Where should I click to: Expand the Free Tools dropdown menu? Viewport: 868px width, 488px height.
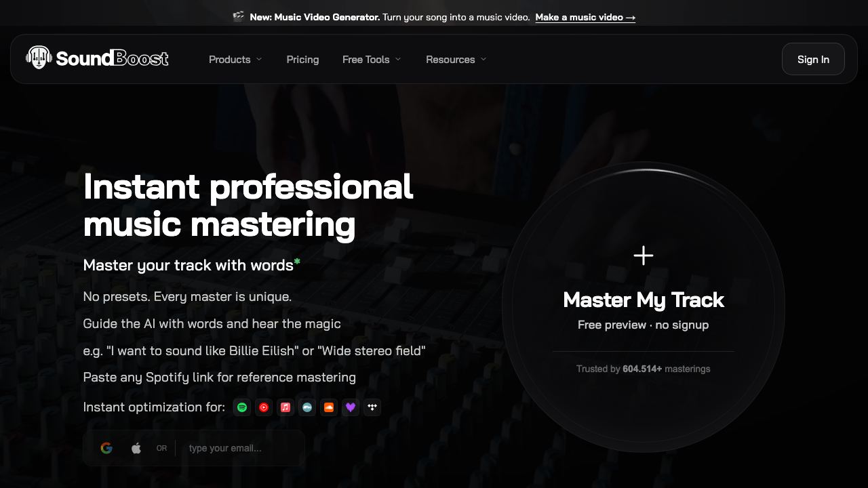click(372, 60)
